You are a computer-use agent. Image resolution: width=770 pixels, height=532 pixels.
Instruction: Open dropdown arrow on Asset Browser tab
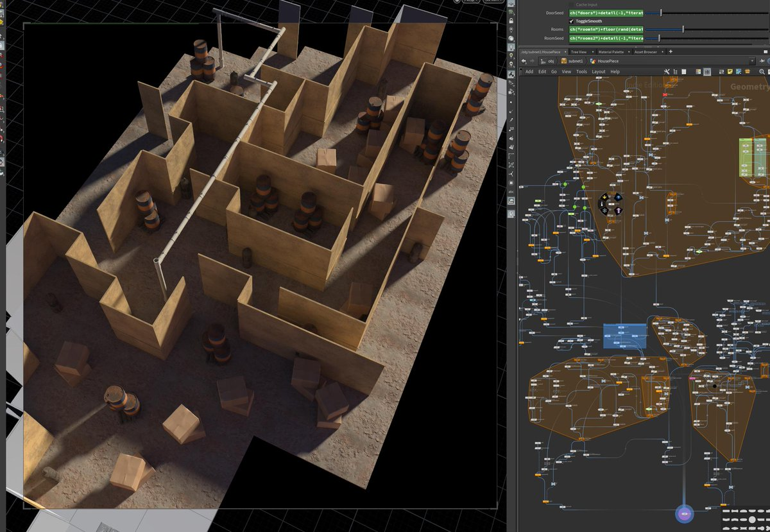tap(663, 51)
